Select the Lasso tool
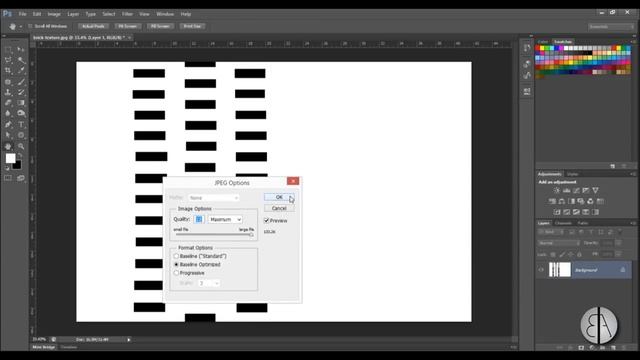This screenshot has width=640, height=360. [x=8, y=60]
